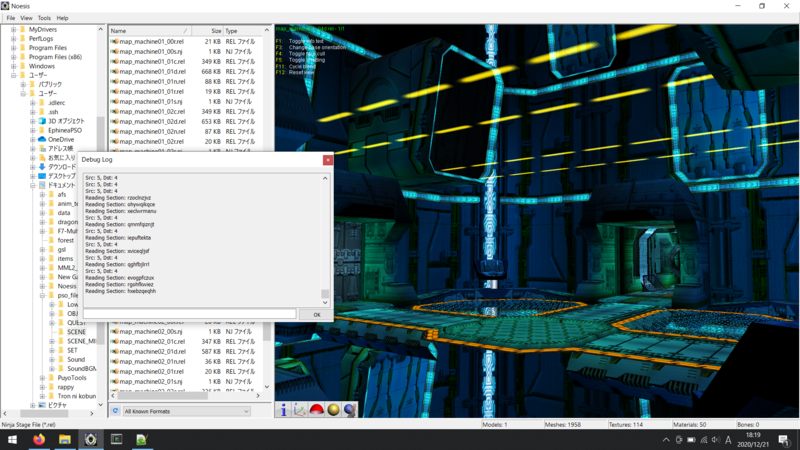The image size is (800, 450).
Task: Open the Tools menu
Action: pyautogui.click(x=44, y=18)
